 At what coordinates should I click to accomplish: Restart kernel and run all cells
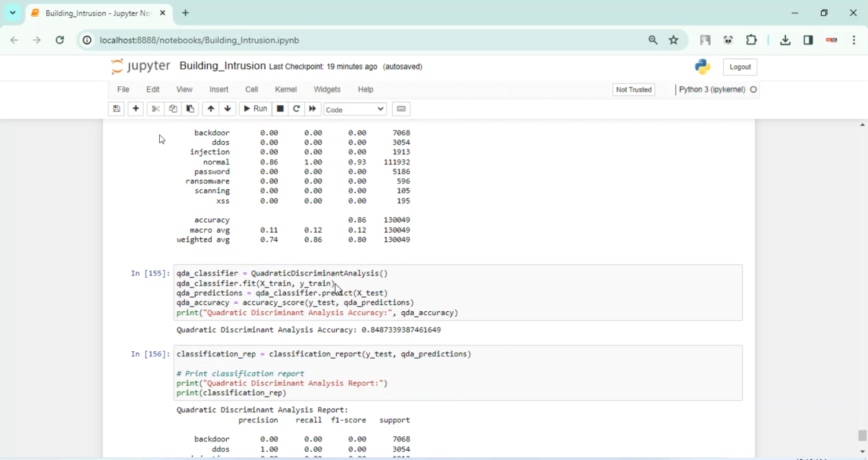coord(312,109)
